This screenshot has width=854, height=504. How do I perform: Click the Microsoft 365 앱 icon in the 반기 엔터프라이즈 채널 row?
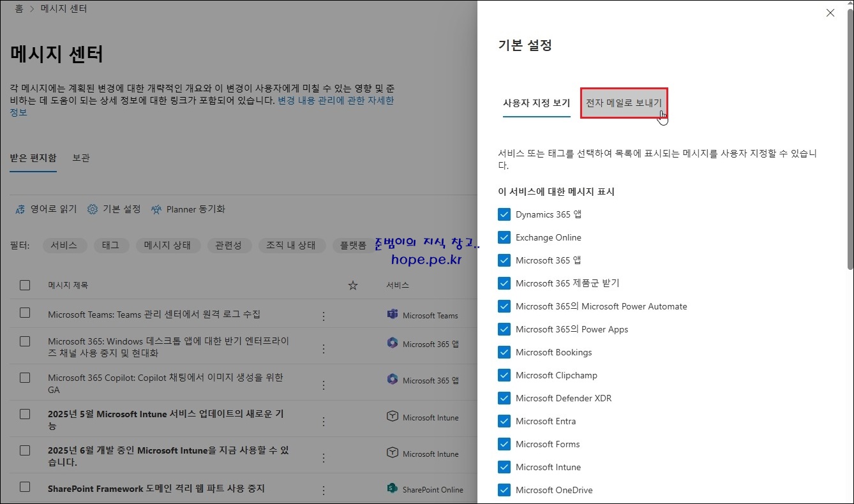[393, 343]
